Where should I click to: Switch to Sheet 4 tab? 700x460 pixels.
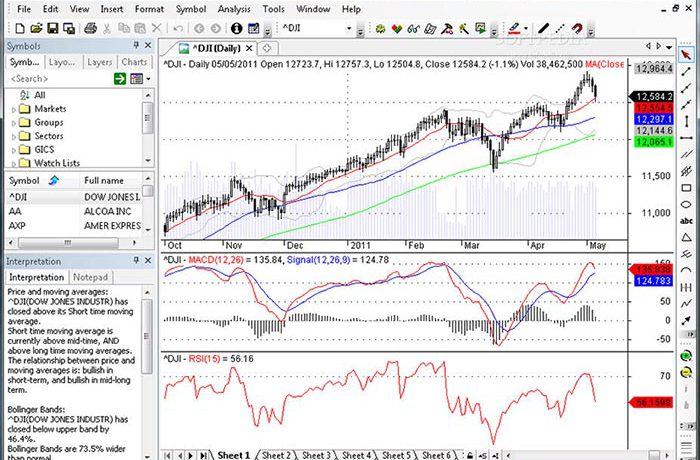coord(356,455)
